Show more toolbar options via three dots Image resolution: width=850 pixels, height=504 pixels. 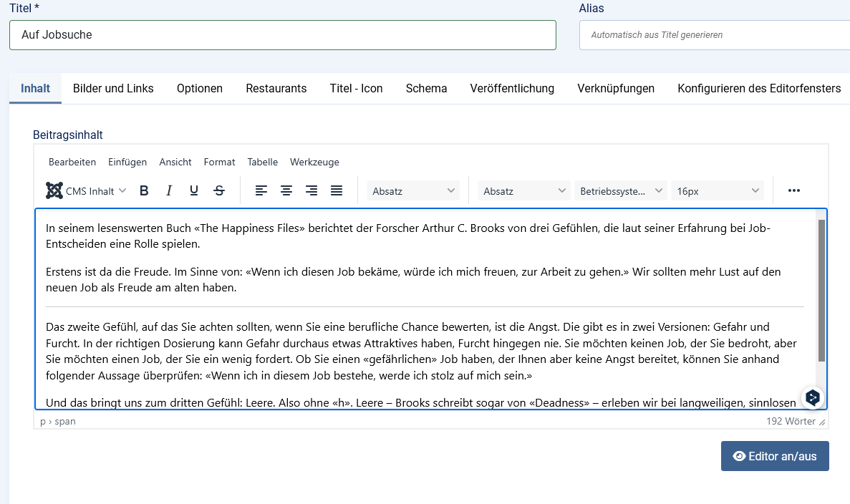[x=793, y=190]
